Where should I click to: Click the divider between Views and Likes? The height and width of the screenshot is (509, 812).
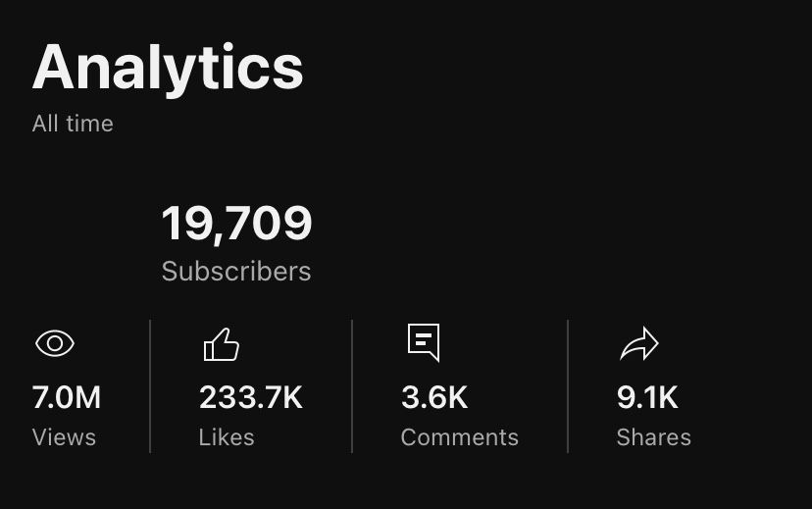(x=150, y=386)
